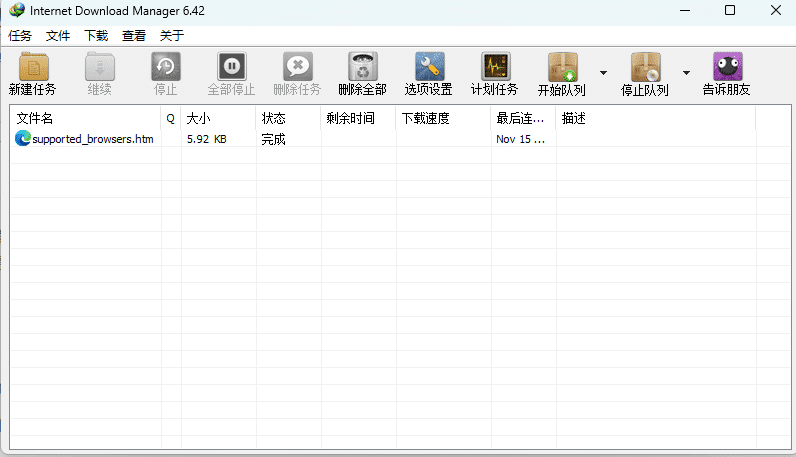796x457 pixels.
Task: Click the 开始队列 (start queue) icon
Action: coord(562,68)
